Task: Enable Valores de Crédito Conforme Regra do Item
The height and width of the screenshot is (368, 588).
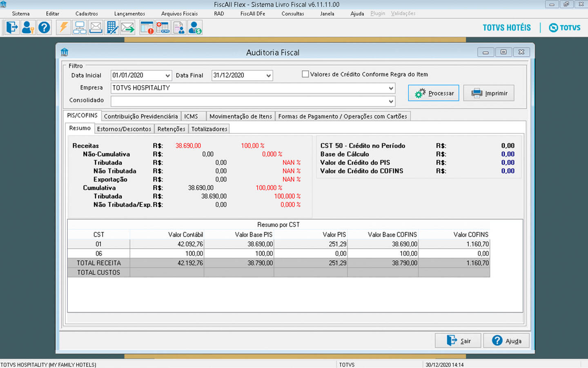Action: (305, 74)
